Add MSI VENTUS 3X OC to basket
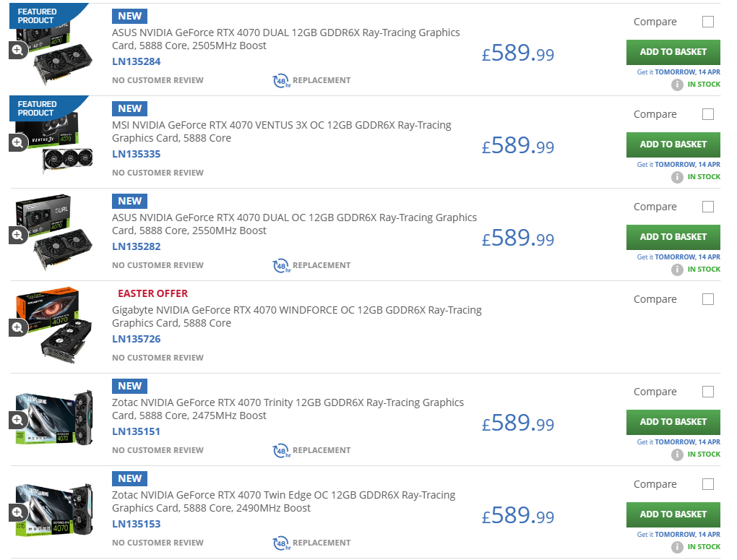 (x=673, y=145)
